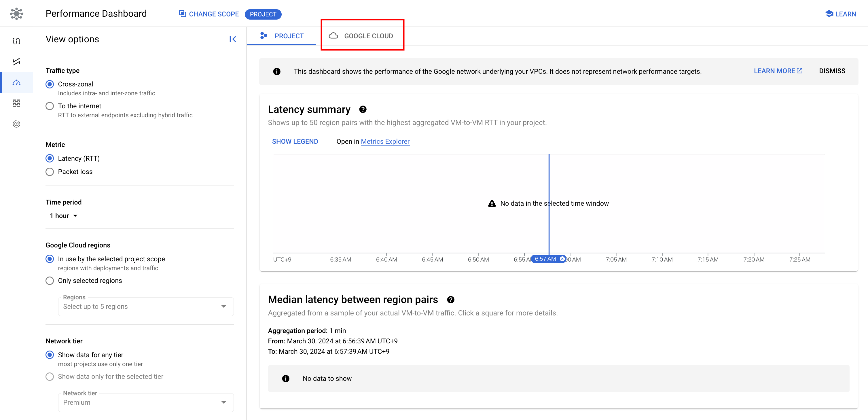Open the Network Analyzer sidebar icon
This screenshot has width=868, height=420.
[16, 124]
